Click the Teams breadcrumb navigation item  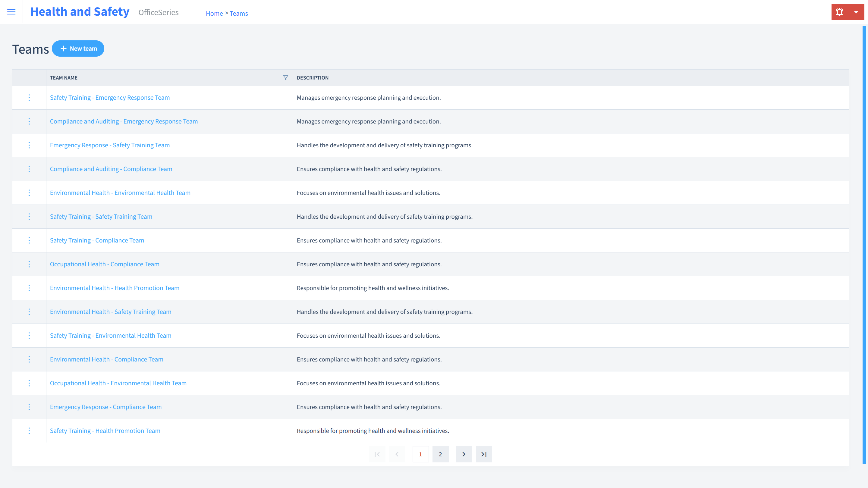pos(238,13)
